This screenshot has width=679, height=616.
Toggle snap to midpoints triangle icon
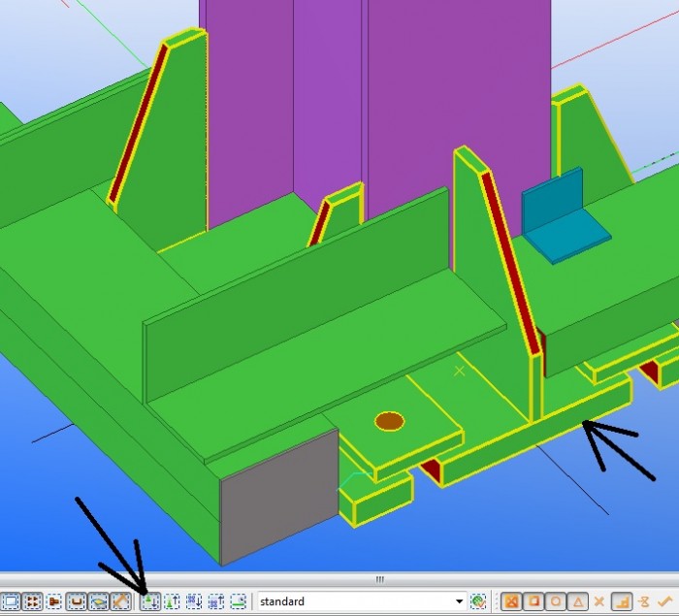click(578, 601)
